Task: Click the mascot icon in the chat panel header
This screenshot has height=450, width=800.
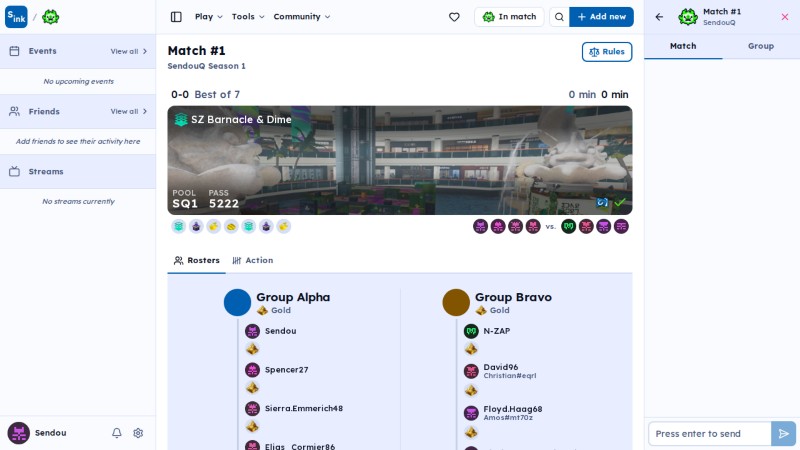Action: point(688,17)
